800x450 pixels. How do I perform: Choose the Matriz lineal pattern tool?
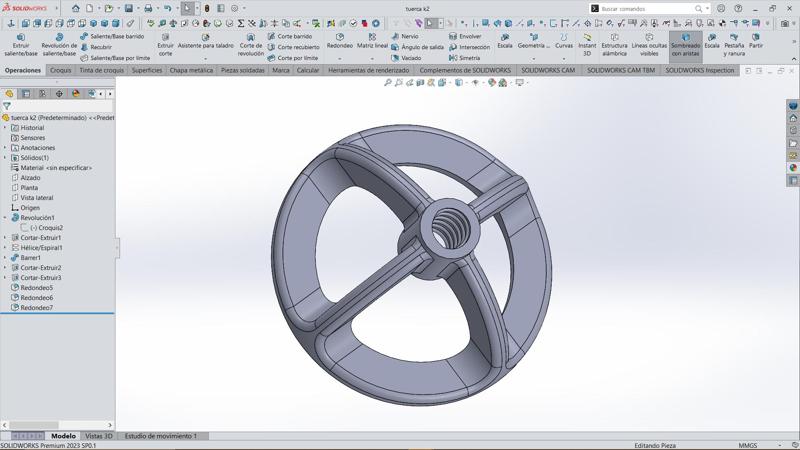pos(372,40)
